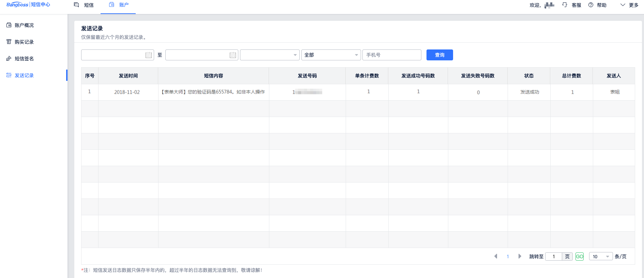The width and height of the screenshot is (644, 278).
Task: Click the 客服 headset icon
Action: [x=565, y=5]
